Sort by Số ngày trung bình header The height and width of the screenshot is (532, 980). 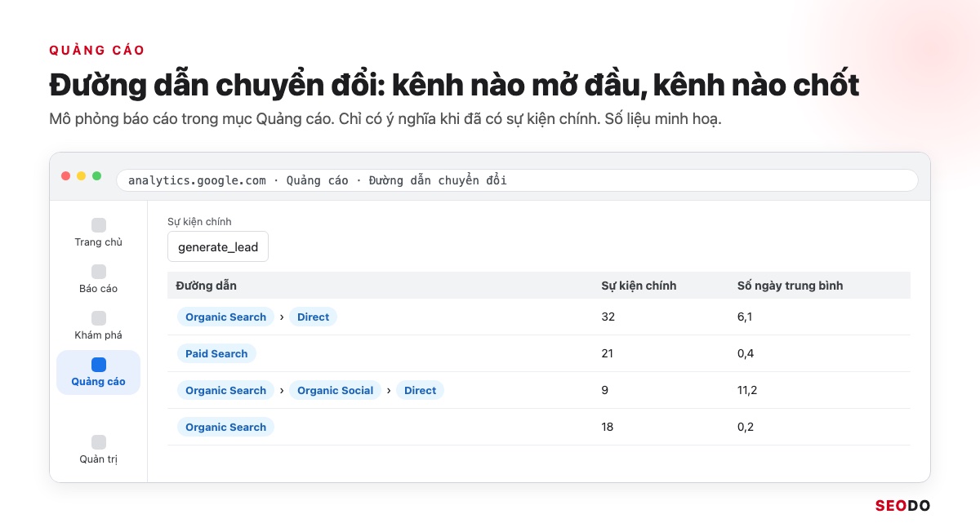click(790, 286)
